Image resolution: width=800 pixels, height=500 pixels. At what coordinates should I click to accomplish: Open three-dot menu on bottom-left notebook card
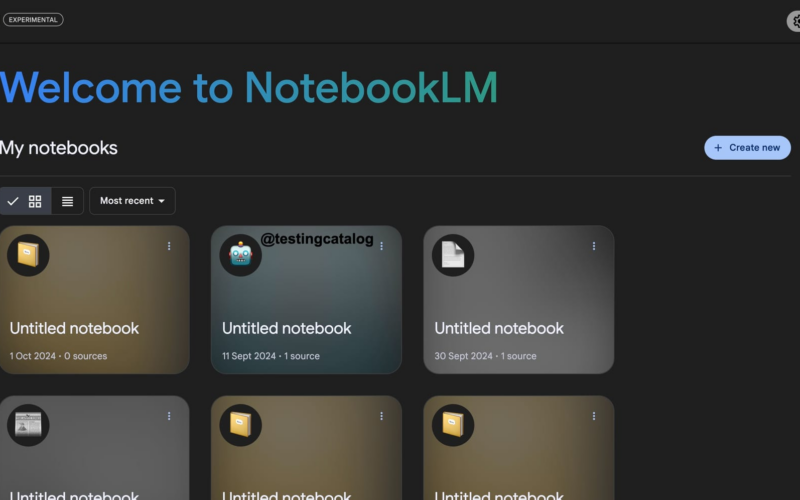[x=169, y=416]
